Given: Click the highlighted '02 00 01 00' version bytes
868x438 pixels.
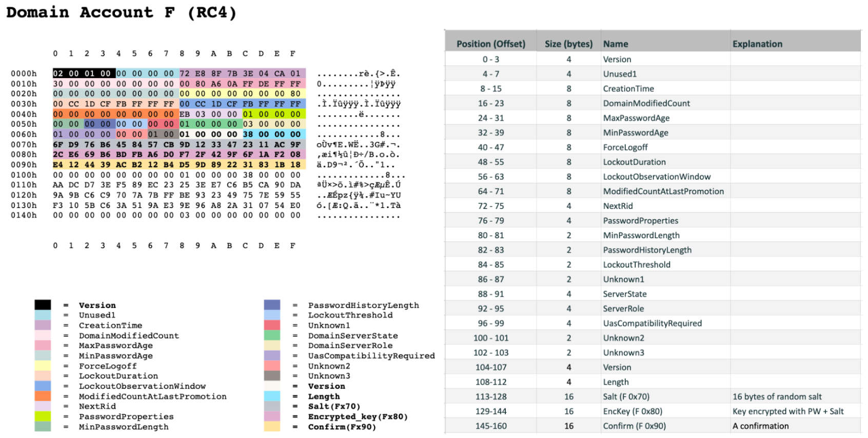Looking at the screenshot, I should tap(84, 73).
